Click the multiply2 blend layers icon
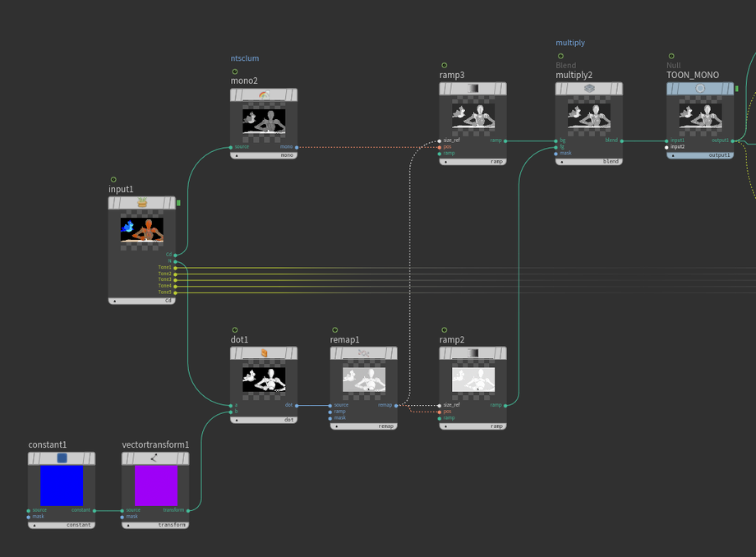The image size is (756, 557). [588, 88]
